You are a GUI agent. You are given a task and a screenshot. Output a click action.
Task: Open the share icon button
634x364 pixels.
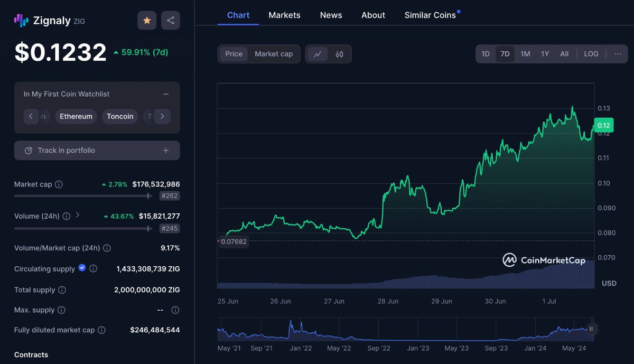[171, 20]
